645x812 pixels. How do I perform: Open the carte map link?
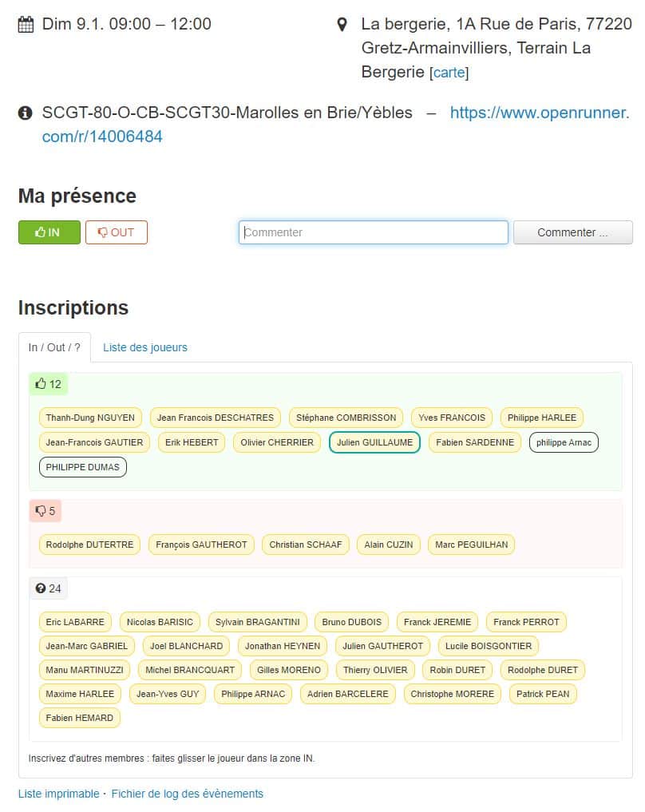tap(449, 73)
